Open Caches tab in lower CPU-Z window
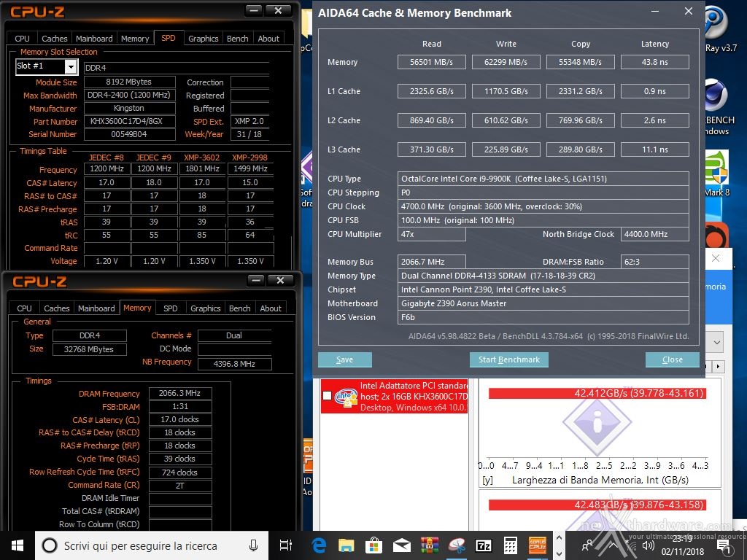This screenshot has height=560, width=747. point(57,308)
